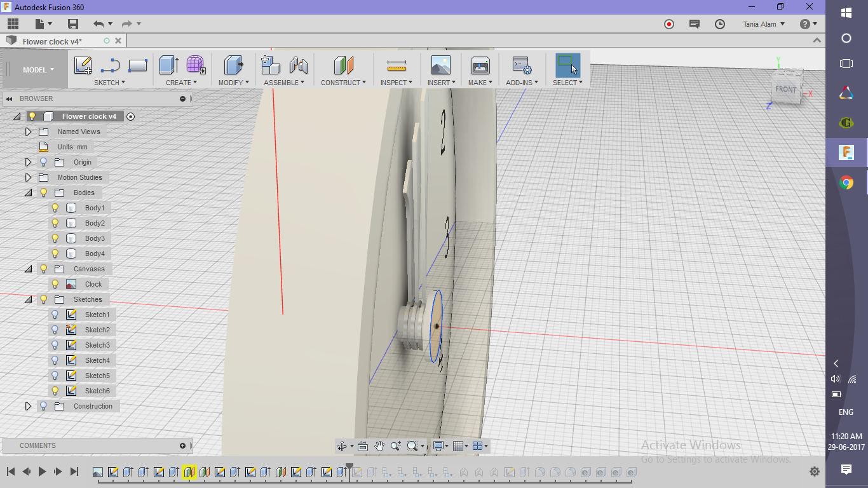Toggle visibility bulb of Sketch1
Screen dimensions: 868x488
[55, 315]
